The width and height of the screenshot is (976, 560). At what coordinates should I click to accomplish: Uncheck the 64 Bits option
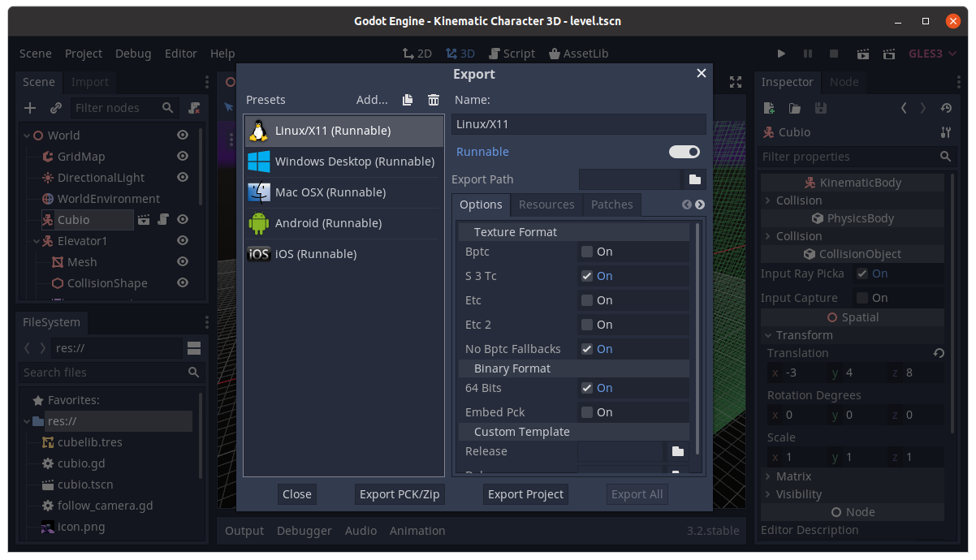coord(586,388)
